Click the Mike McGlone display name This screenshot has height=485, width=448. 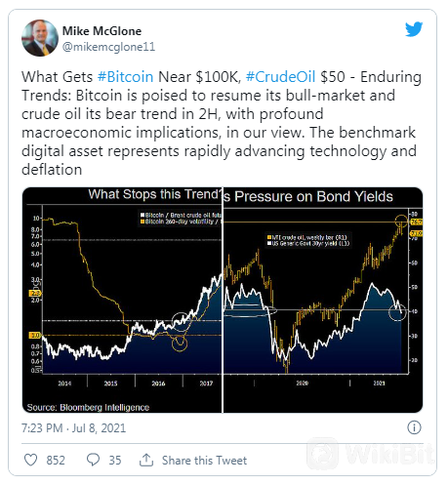[x=102, y=31]
